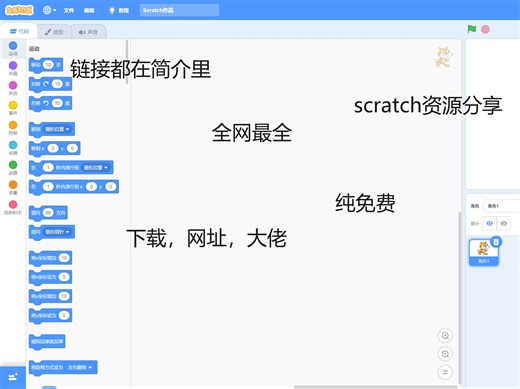
Task: Click x value in glide to x y block
Action: [x=91, y=187]
